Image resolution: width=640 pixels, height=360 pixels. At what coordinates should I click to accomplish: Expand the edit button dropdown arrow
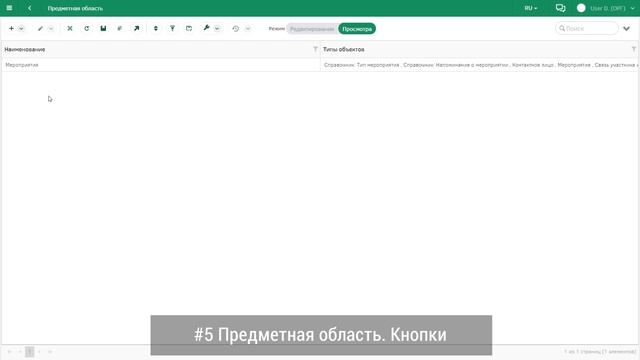pyautogui.click(x=51, y=29)
